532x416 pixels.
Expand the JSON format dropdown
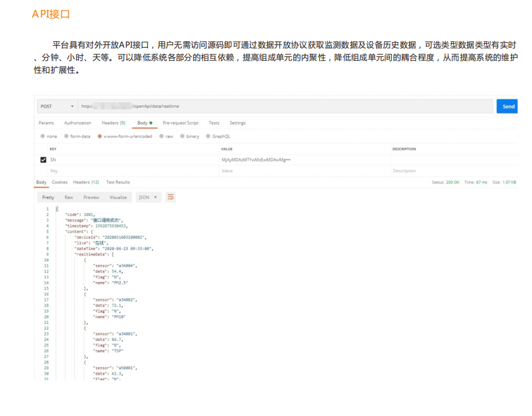click(148, 197)
